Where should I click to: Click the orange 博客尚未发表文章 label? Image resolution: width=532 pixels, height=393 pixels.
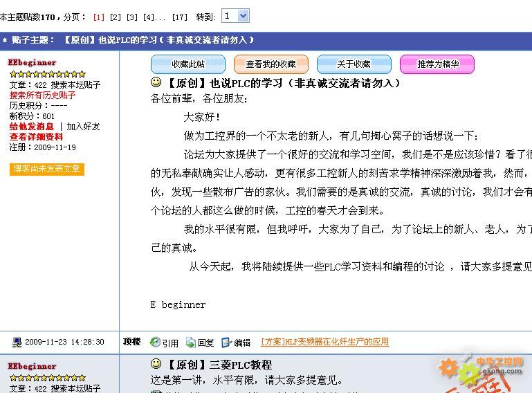47,169
